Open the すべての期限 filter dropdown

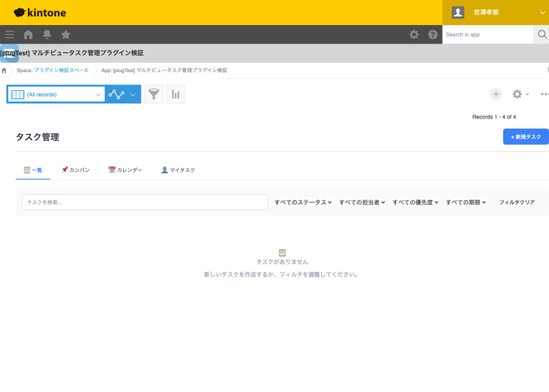(465, 202)
